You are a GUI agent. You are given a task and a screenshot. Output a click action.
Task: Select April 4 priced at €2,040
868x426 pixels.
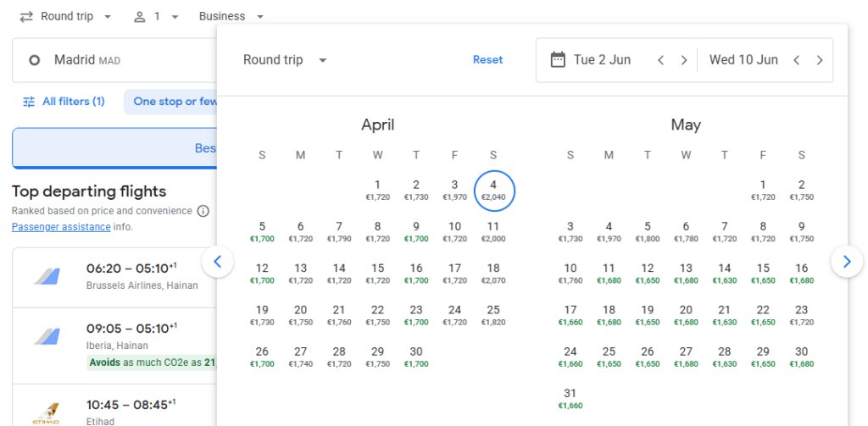[493, 191]
